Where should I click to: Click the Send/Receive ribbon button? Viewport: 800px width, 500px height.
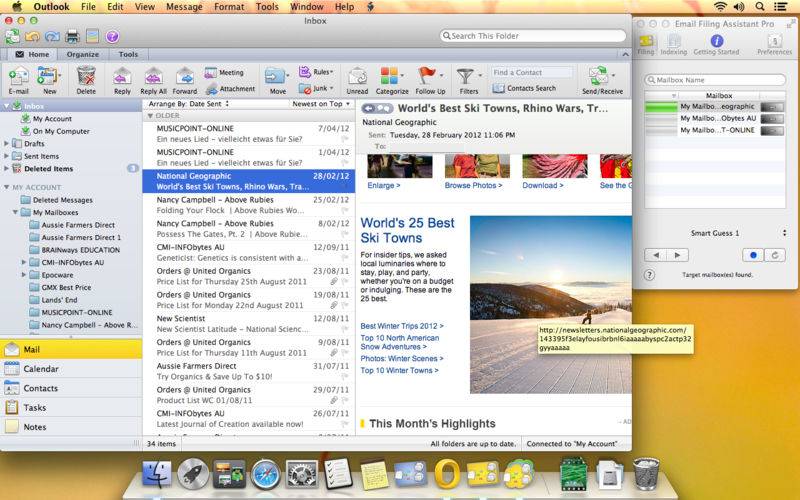pyautogui.click(x=602, y=81)
